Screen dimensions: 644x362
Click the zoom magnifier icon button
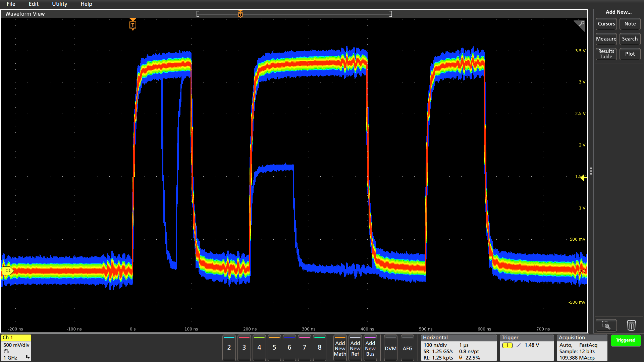[x=606, y=325]
